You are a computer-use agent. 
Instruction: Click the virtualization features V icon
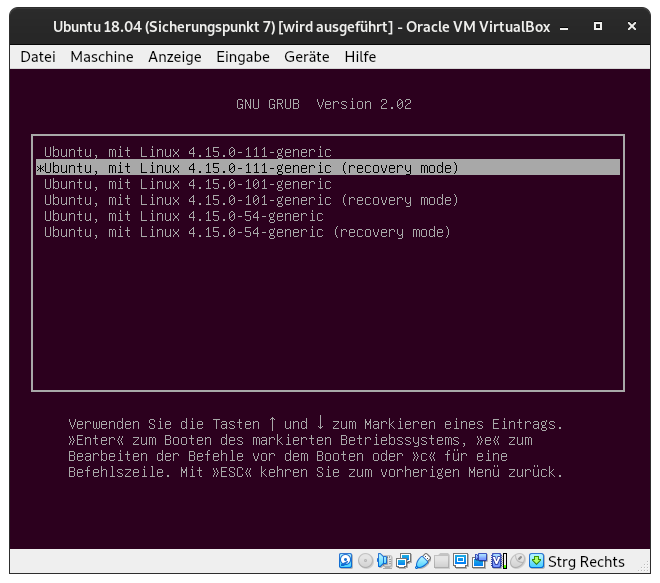tap(499, 561)
